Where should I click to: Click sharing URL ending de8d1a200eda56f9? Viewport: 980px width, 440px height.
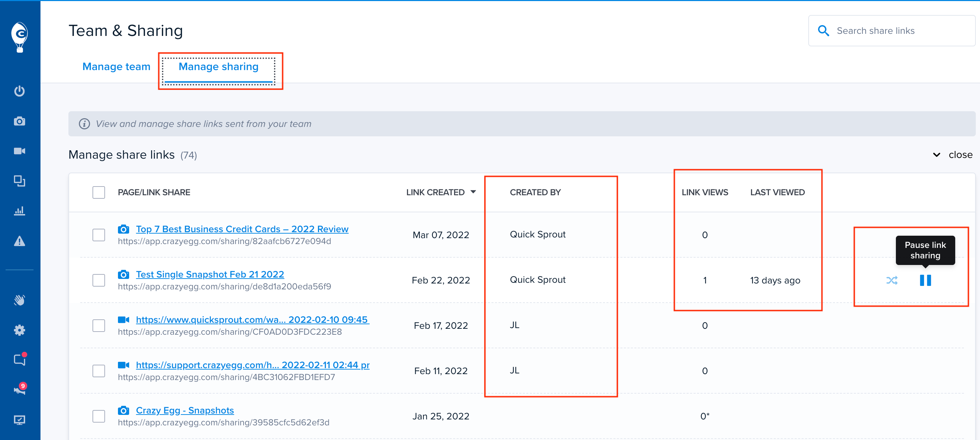(224, 287)
